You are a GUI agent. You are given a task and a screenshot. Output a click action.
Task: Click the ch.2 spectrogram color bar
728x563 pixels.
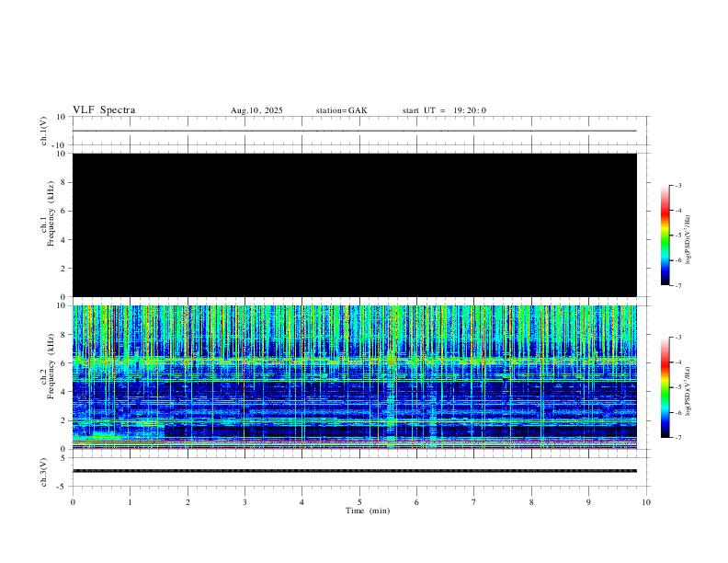pyautogui.click(x=665, y=387)
